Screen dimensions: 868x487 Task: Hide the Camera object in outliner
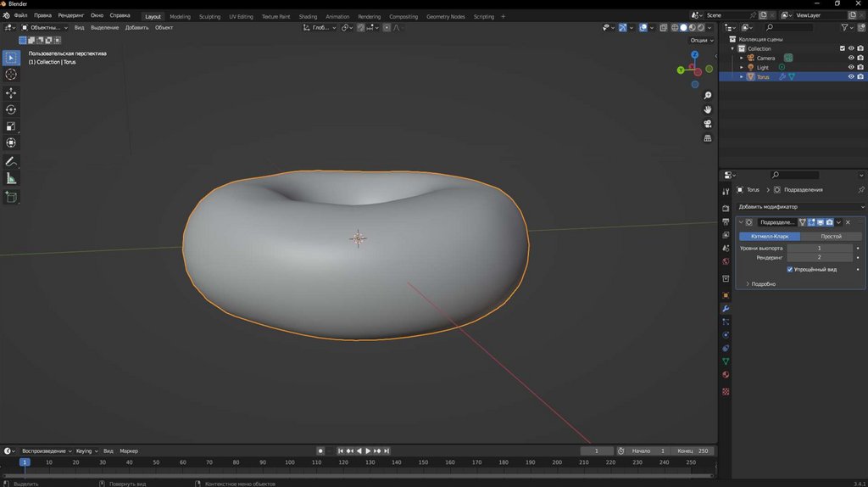coord(851,58)
